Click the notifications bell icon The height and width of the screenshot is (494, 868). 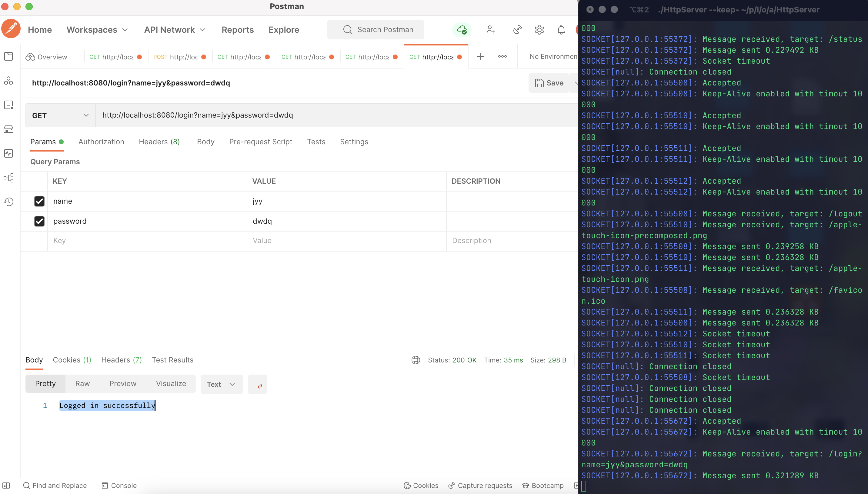[561, 30]
